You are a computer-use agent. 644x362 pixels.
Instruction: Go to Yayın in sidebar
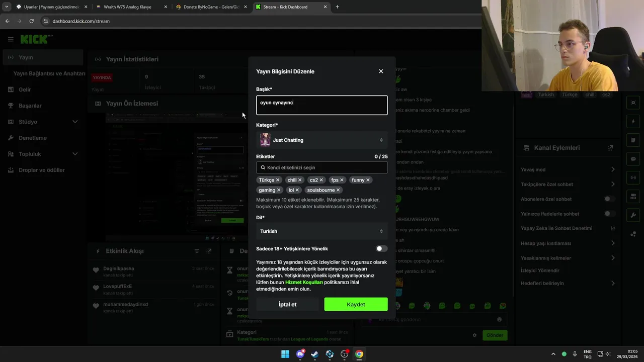[42, 57]
